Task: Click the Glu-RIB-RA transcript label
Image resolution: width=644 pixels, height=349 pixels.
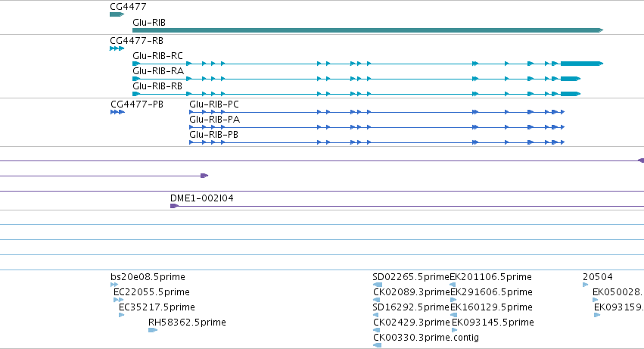Action: click(x=158, y=71)
